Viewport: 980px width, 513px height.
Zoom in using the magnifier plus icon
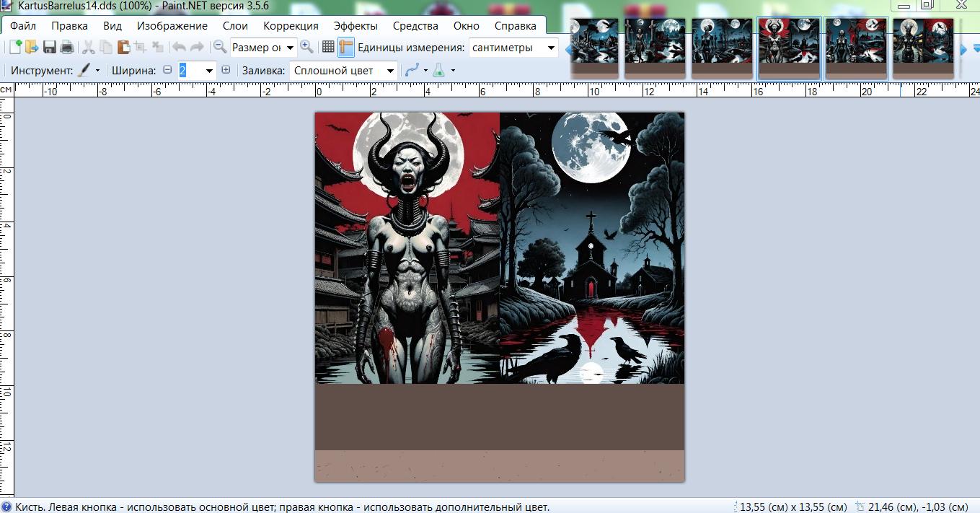coord(307,48)
